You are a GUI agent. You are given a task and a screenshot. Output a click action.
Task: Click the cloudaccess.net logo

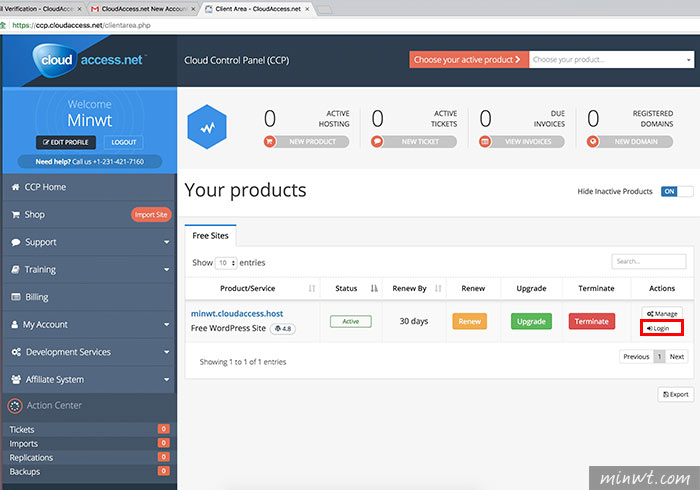[89, 60]
